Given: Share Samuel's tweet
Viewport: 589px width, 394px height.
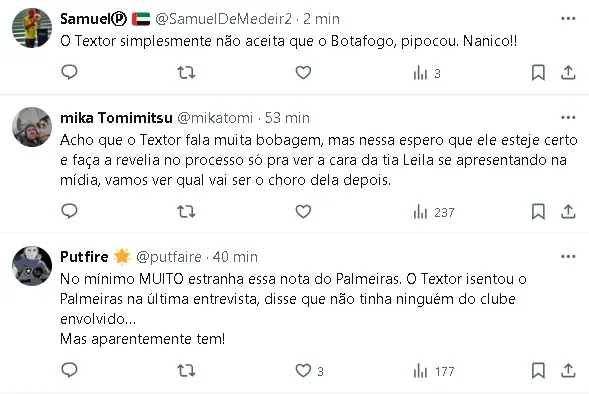Looking at the screenshot, I should tap(568, 72).
